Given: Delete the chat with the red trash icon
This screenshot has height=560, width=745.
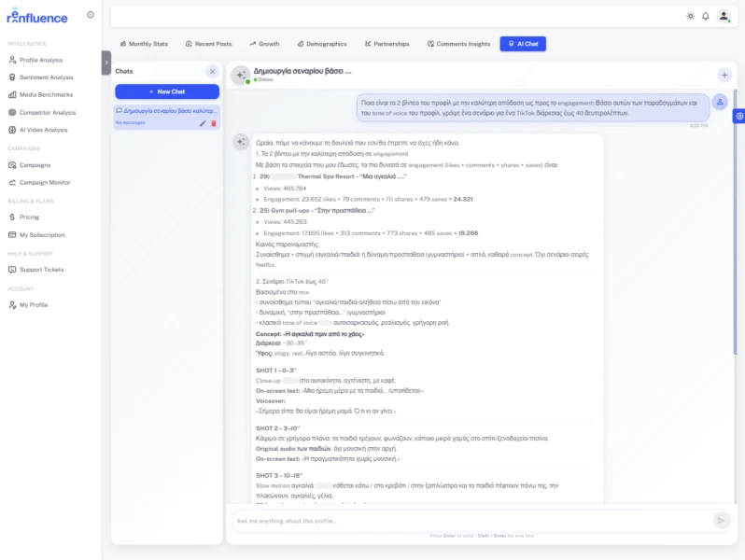Looking at the screenshot, I should point(213,123).
